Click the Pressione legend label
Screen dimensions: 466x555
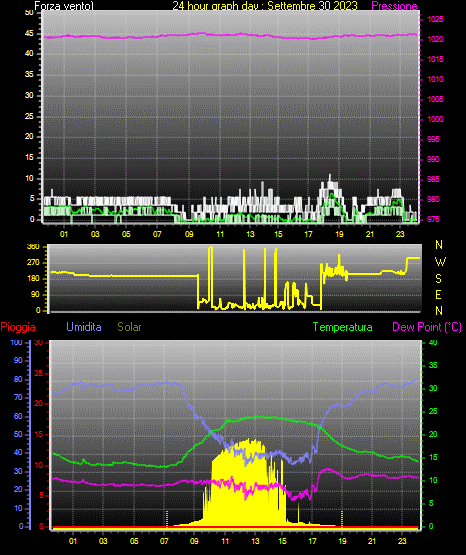pyautogui.click(x=394, y=6)
